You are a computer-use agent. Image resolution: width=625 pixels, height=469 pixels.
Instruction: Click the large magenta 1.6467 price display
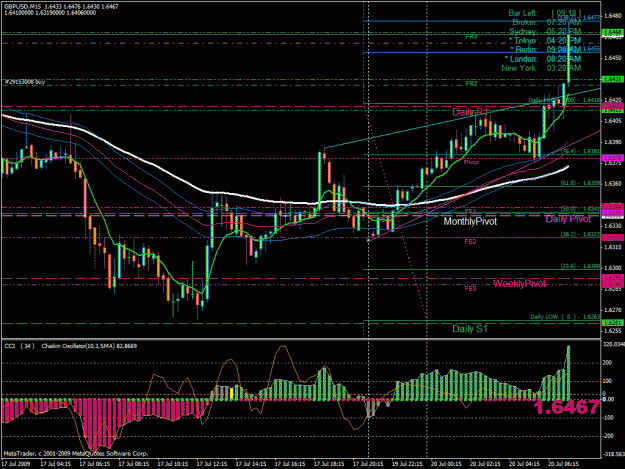[x=566, y=407]
